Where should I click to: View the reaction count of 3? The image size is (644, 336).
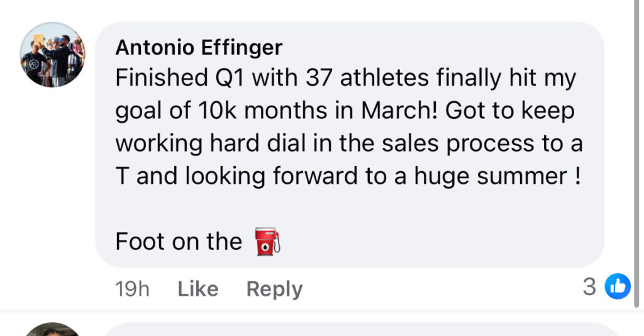589,287
